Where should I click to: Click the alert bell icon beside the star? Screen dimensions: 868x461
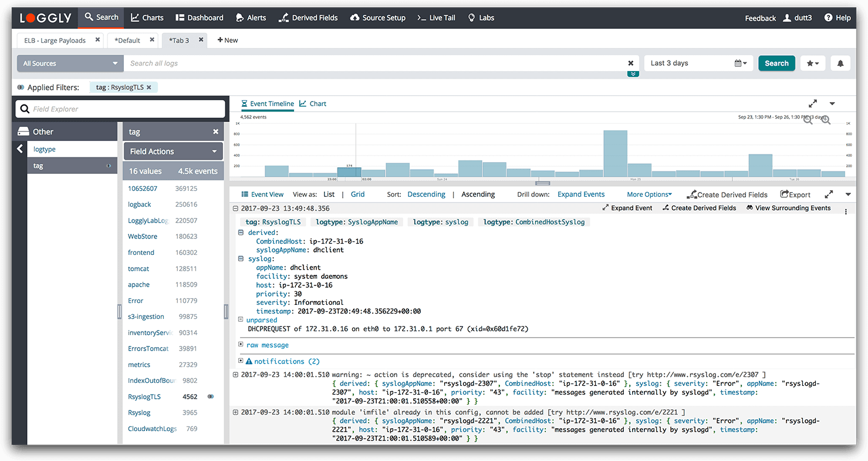[x=840, y=63]
